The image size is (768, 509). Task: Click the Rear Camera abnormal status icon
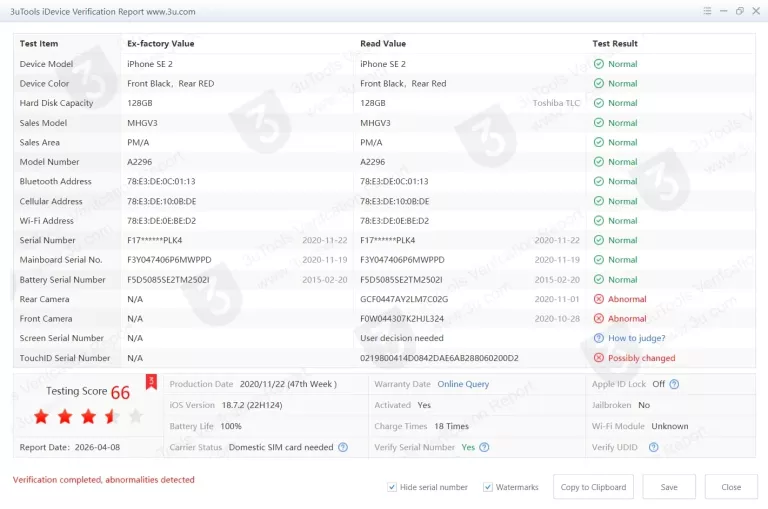(x=598, y=299)
